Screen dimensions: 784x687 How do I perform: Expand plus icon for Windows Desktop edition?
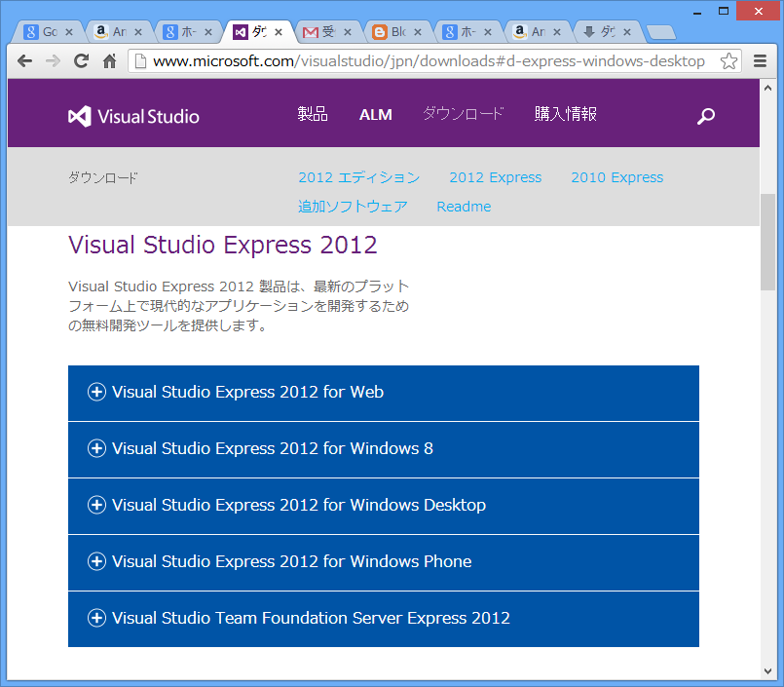(96, 505)
